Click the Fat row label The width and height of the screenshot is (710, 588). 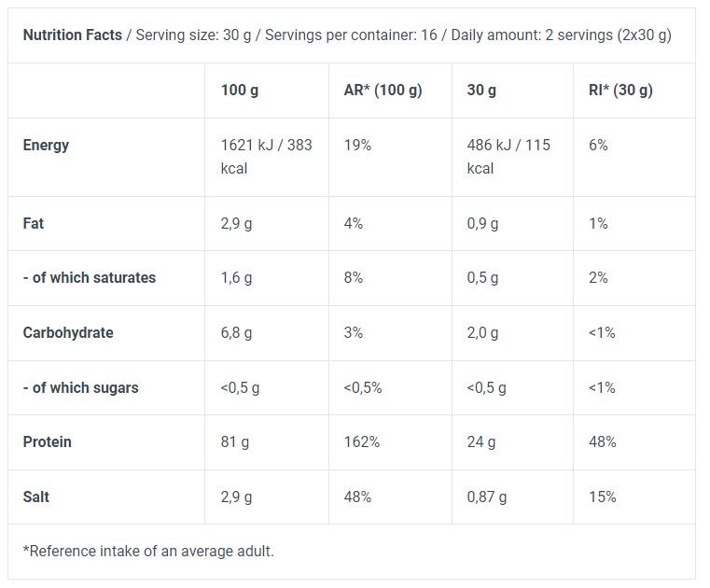34,223
